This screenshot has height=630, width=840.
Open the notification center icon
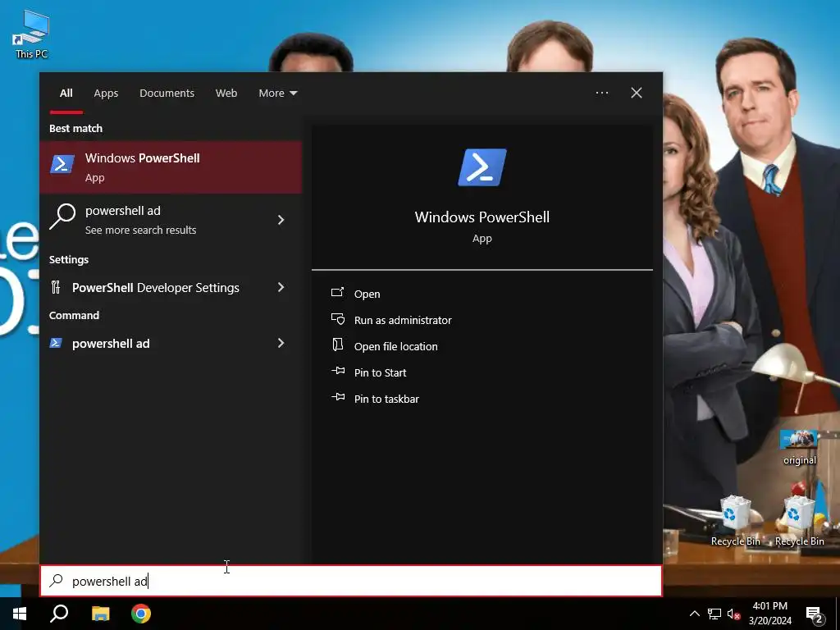815,614
